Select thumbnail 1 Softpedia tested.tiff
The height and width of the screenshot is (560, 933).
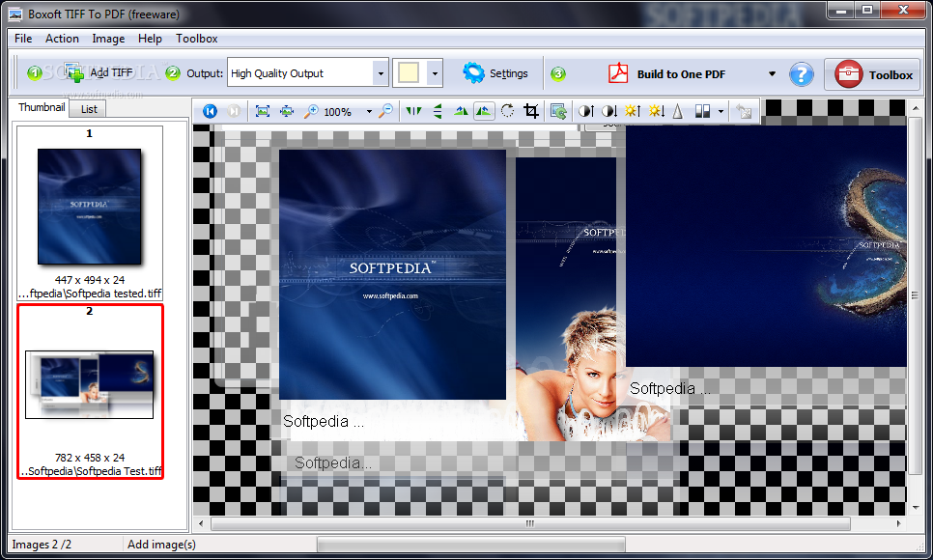(x=89, y=212)
